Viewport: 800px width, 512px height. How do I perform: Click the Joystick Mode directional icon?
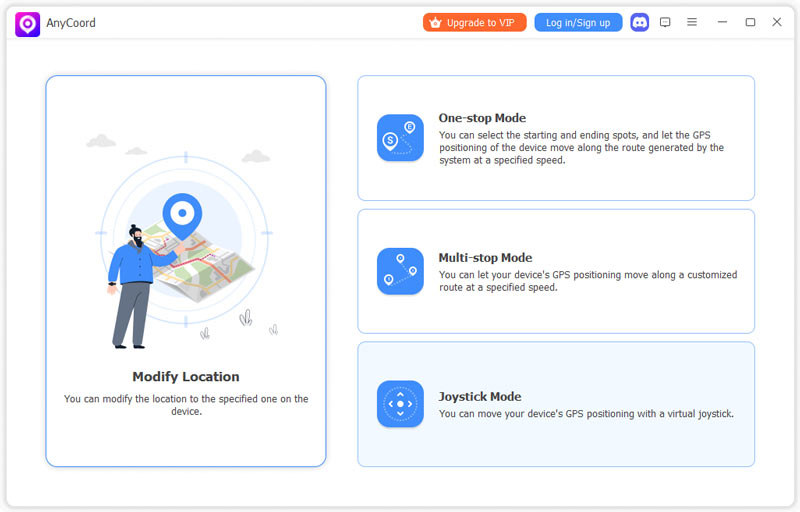point(400,404)
